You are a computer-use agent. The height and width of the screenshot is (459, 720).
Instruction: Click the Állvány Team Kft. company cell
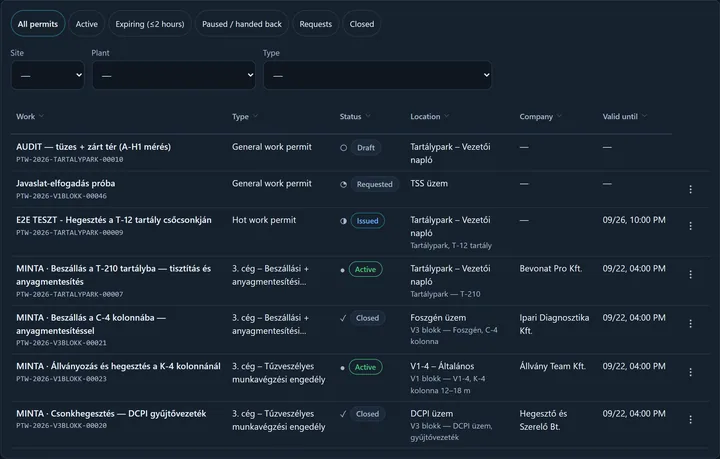(552, 366)
